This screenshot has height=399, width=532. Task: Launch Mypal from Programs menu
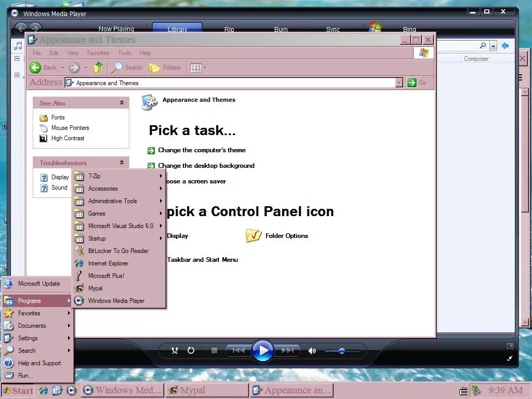(119, 288)
